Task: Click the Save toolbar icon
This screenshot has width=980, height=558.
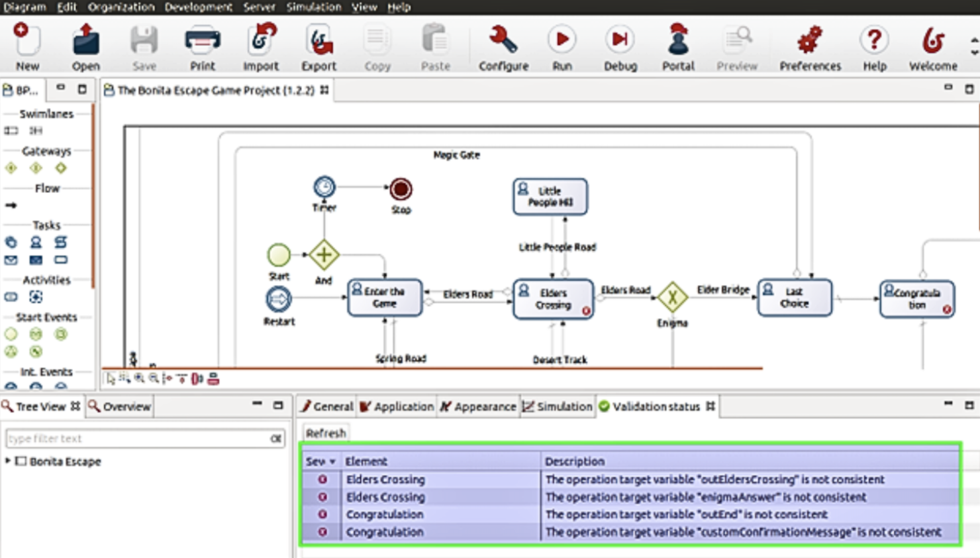Action: pyautogui.click(x=144, y=40)
